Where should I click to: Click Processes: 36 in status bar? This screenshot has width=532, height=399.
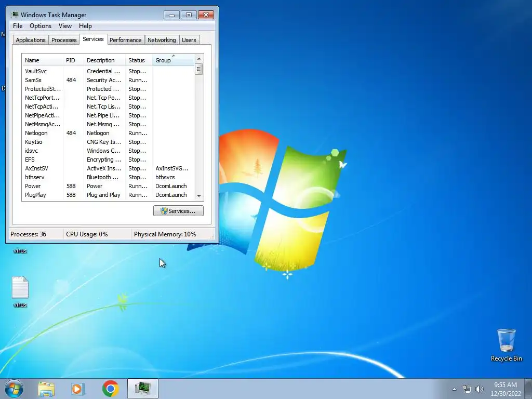click(x=28, y=234)
